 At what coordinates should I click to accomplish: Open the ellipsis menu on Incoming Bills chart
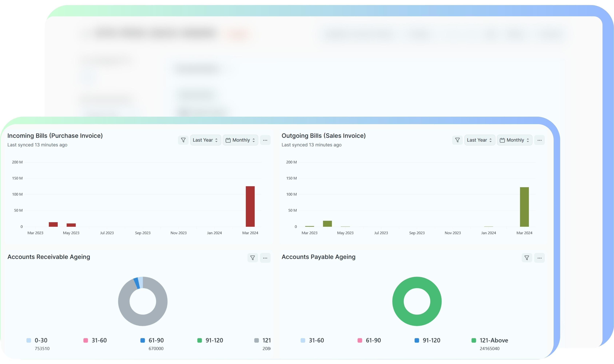265,140
